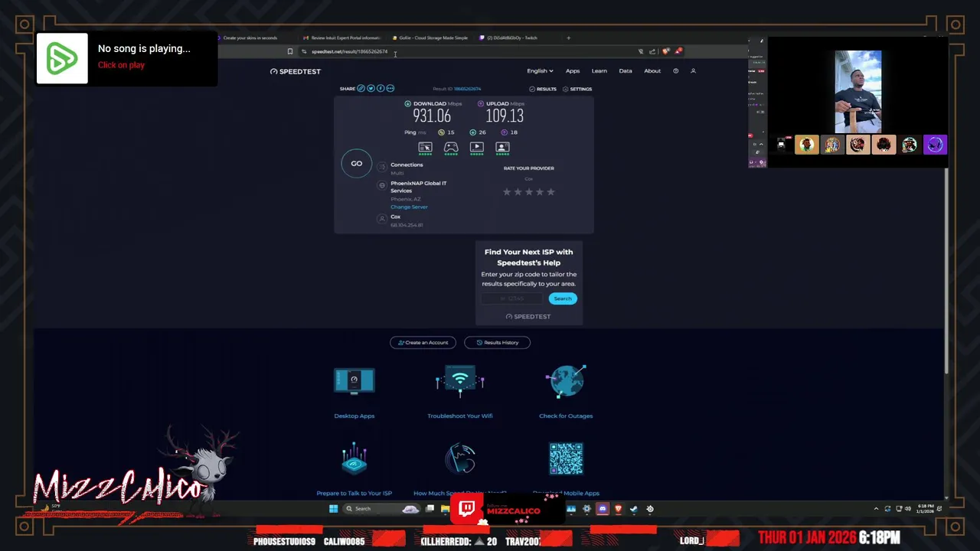Click the Brave shields icon
Screen dimensions: 980x551
coord(666,51)
